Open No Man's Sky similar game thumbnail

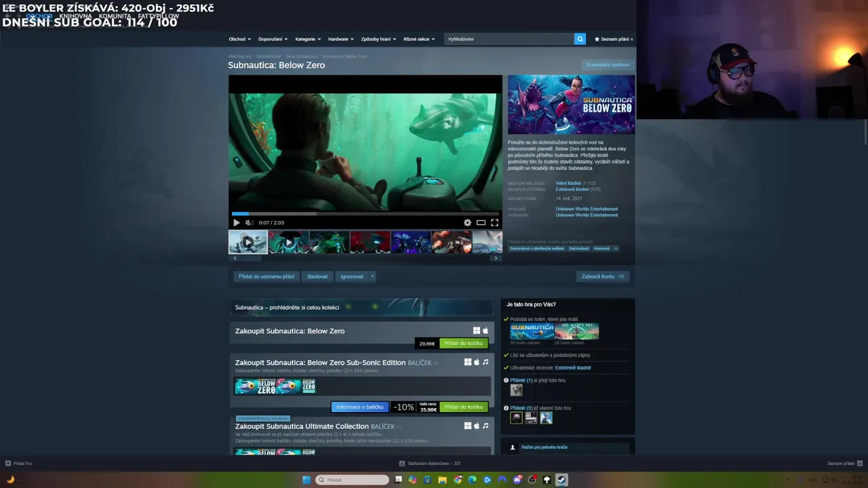tap(577, 331)
